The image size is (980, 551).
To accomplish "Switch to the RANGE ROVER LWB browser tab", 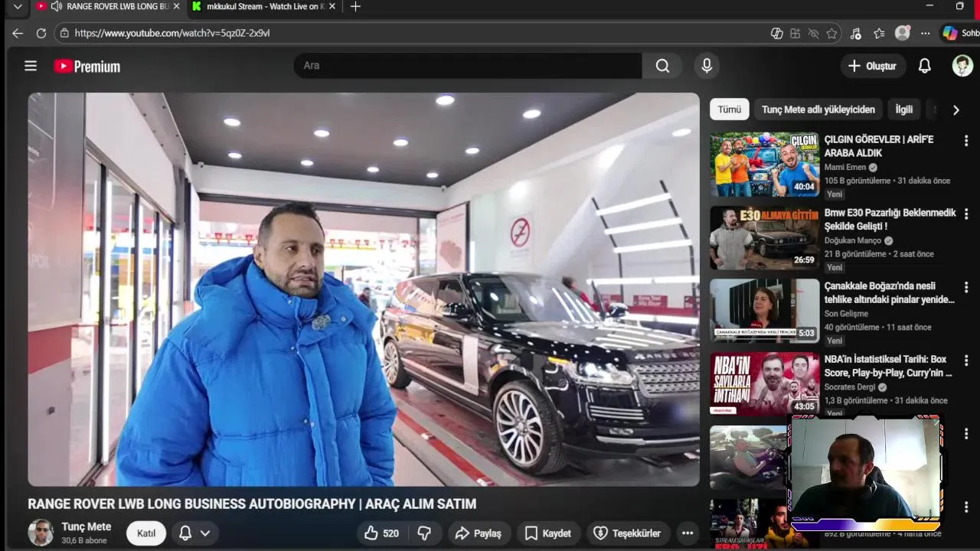I will pyautogui.click(x=108, y=6).
